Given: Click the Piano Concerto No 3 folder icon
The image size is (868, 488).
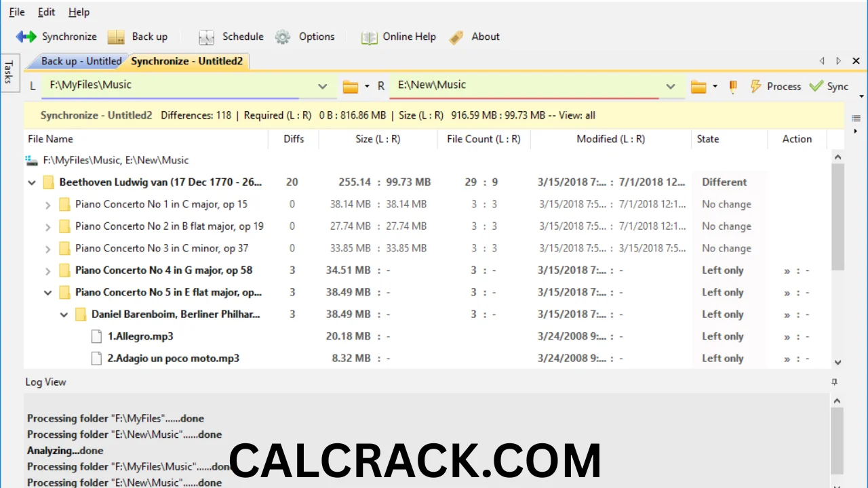Looking at the screenshot, I should [64, 248].
